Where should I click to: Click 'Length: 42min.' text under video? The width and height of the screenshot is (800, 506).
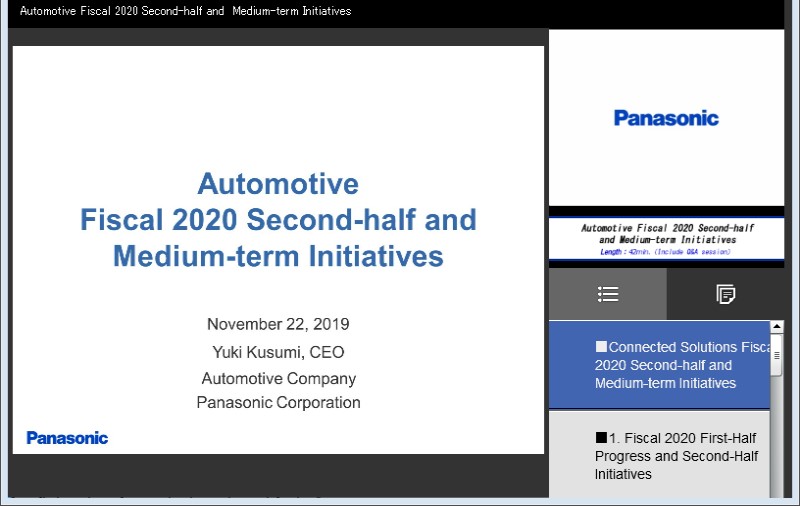point(665,252)
